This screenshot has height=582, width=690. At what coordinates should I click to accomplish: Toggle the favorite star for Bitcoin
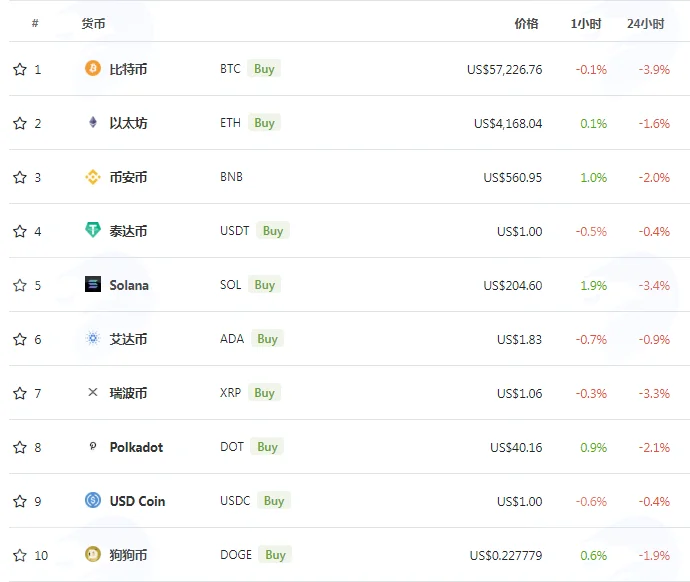[x=20, y=69]
